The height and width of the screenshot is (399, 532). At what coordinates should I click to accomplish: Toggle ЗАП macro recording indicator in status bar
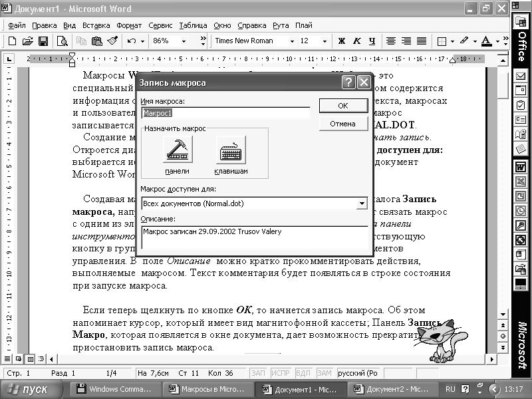coord(258,373)
